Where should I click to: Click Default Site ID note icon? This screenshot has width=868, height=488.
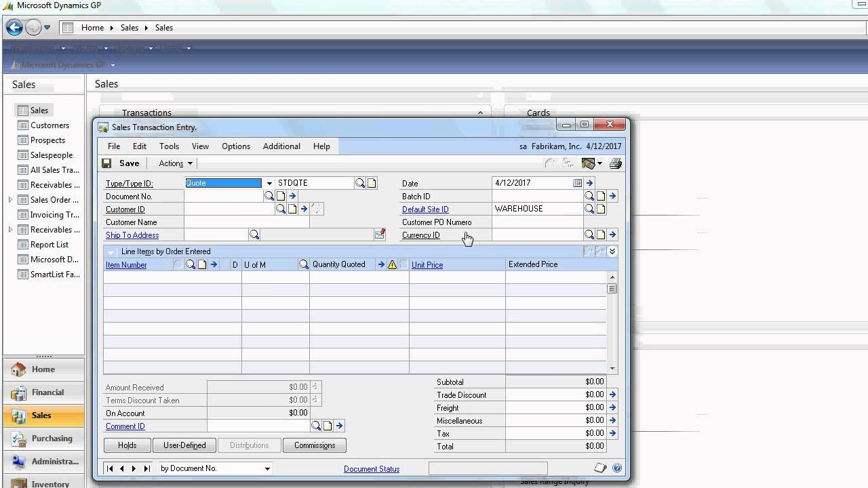pos(601,209)
